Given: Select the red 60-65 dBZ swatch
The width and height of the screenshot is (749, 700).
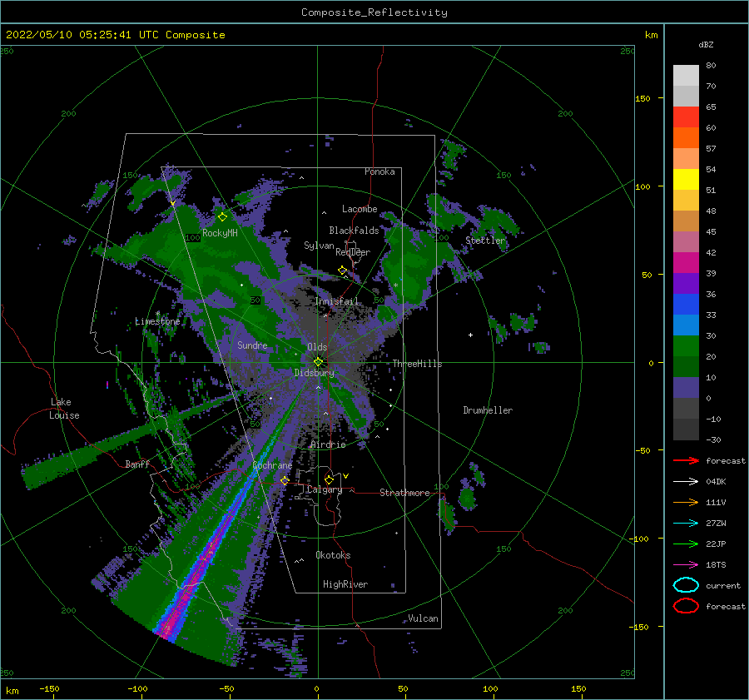Looking at the screenshot, I should click(686, 117).
